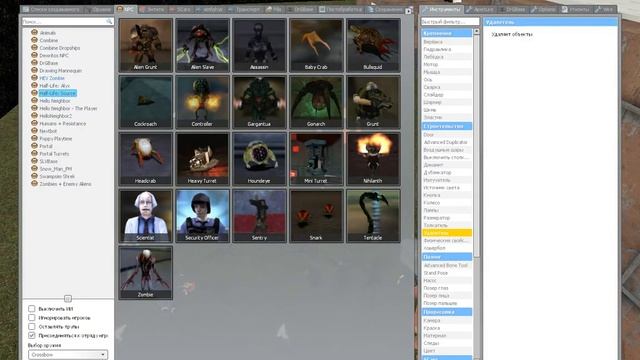This screenshot has width=640, height=360.
Task: Open the Энтити tab
Action: pyautogui.click(x=152, y=9)
